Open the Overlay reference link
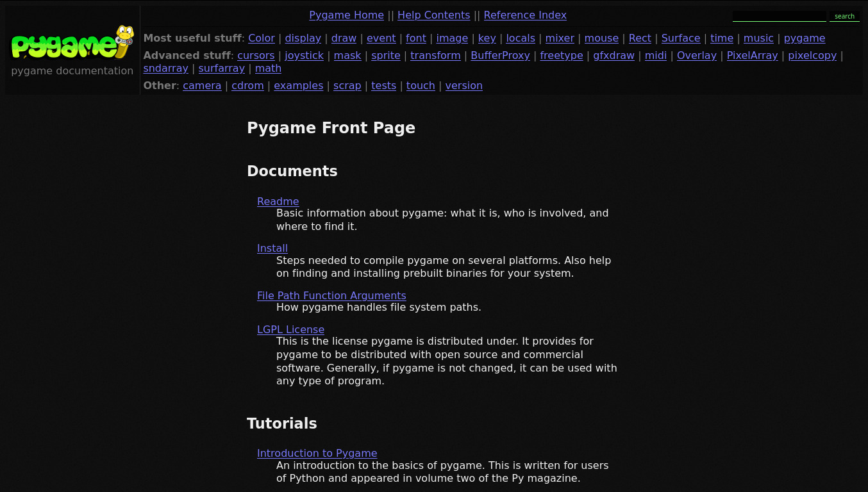The image size is (868, 492). (697, 56)
